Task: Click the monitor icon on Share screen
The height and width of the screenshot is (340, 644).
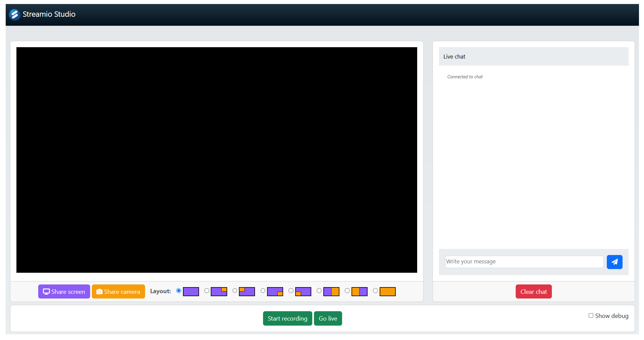Action: pyautogui.click(x=47, y=291)
